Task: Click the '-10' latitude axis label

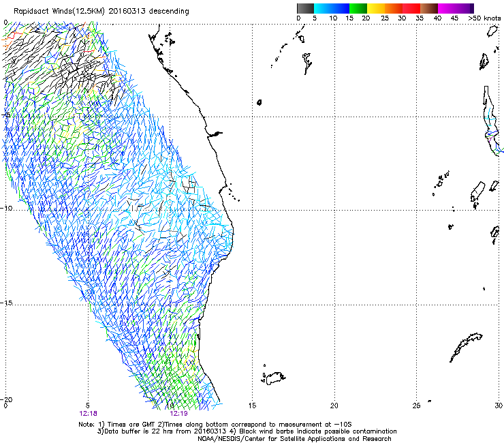Action: [x=6, y=208]
